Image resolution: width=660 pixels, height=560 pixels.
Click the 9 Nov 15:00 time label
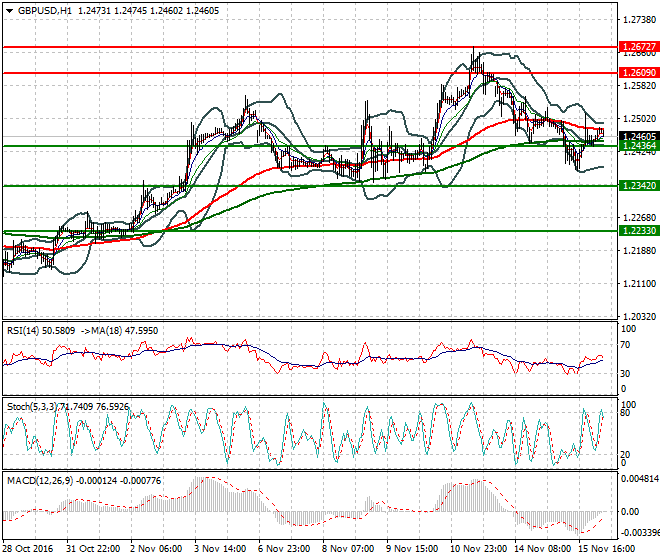click(x=412, y=549)
